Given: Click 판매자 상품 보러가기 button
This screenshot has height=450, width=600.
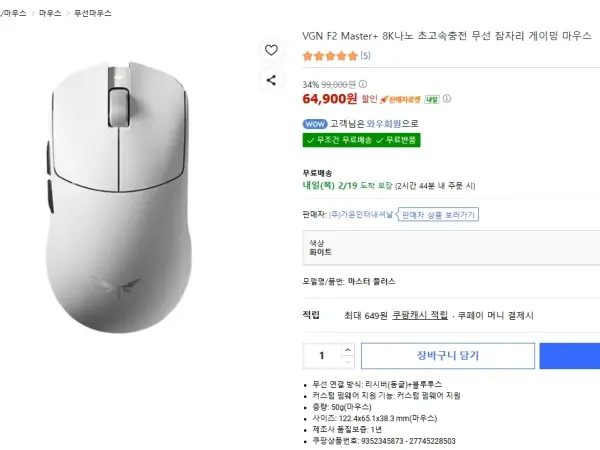Looking at the screenshot, I should (439, 215).
